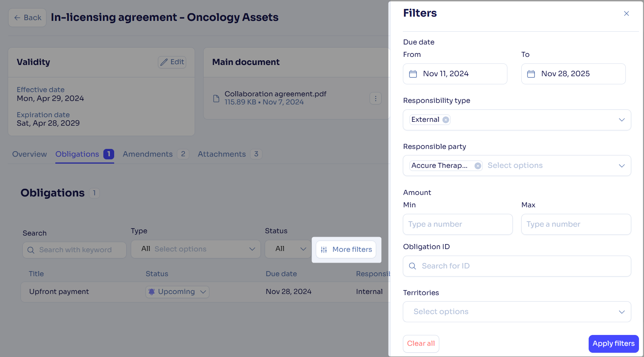
Task: Click calendar icon in From date field
Action: click(x=413, y=74)
